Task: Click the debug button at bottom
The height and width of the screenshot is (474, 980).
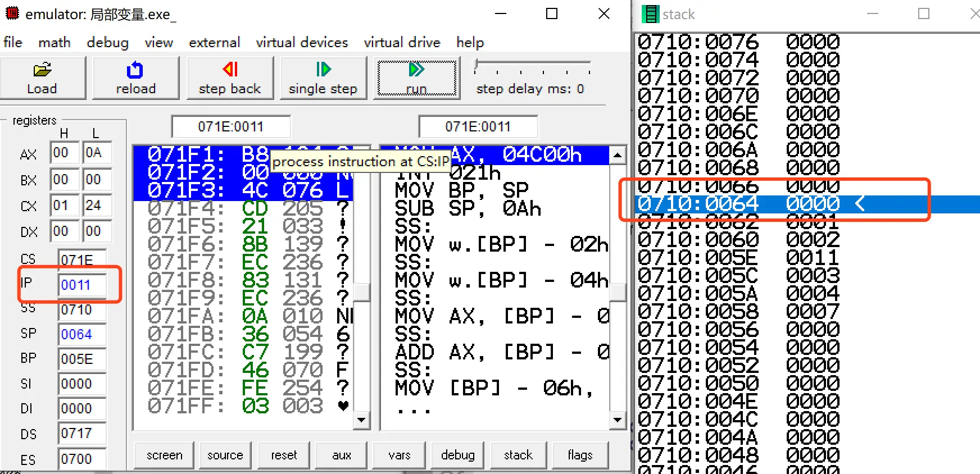Action: (457, 455)
